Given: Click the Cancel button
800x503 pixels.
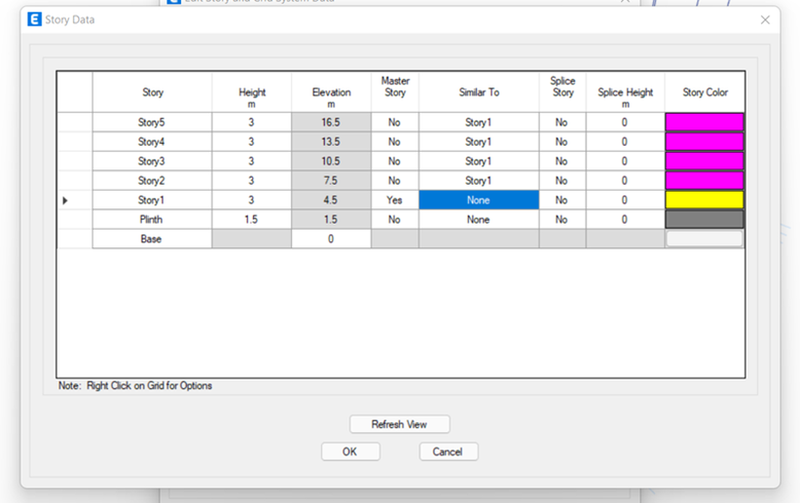Looking at the screenshot, I should [x=448, y=451].
